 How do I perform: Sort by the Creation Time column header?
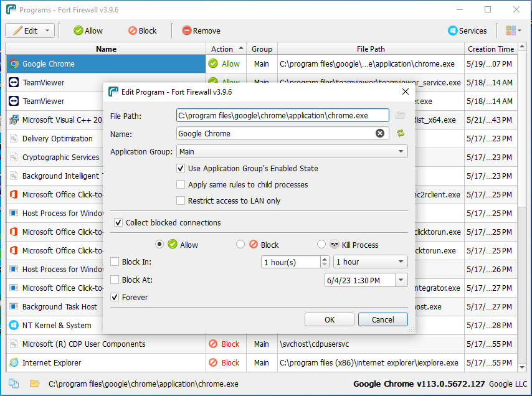point(490,49)
